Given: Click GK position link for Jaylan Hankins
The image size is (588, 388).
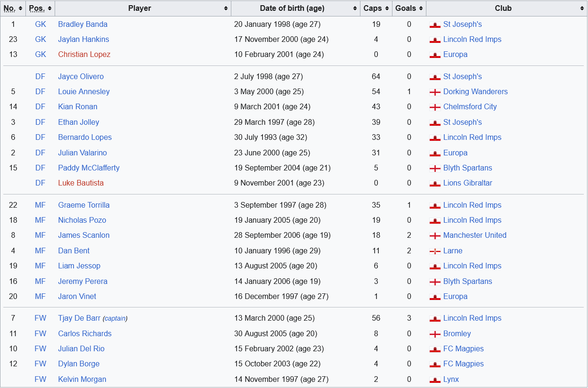Looking at the screenshot, I should tap(41, 40).
